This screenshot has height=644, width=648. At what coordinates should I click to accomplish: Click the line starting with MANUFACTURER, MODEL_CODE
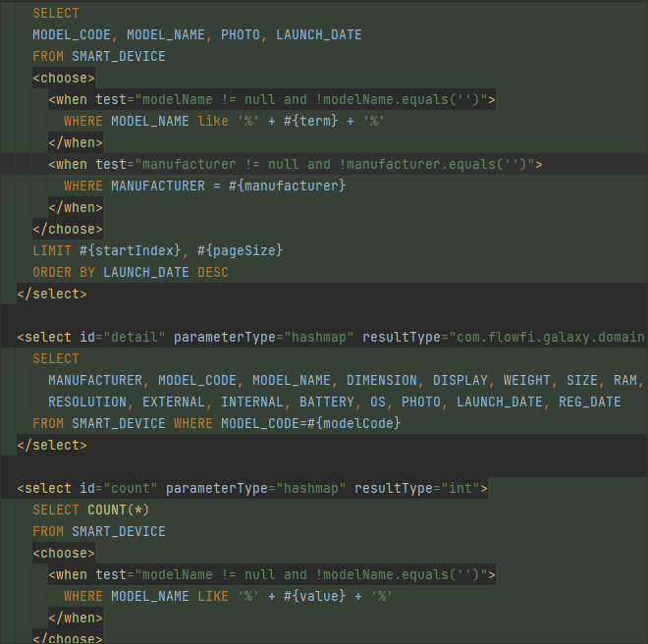(x=346, y=380)
